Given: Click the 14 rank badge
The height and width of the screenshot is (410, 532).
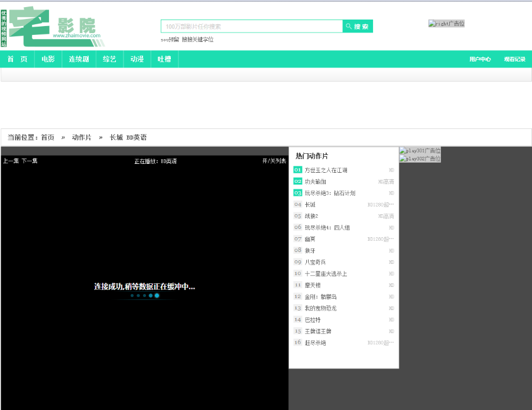Looking at the screenshot, I should 297,319.
